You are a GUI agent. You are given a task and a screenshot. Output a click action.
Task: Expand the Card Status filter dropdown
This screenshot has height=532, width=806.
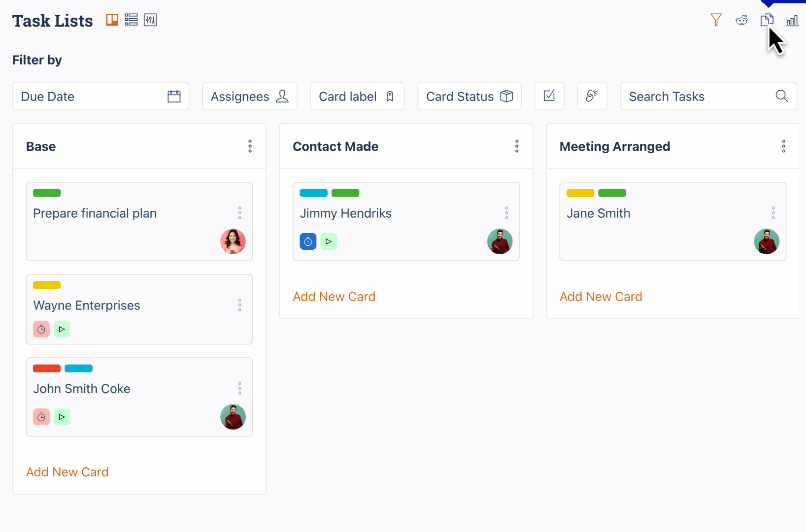470,96
